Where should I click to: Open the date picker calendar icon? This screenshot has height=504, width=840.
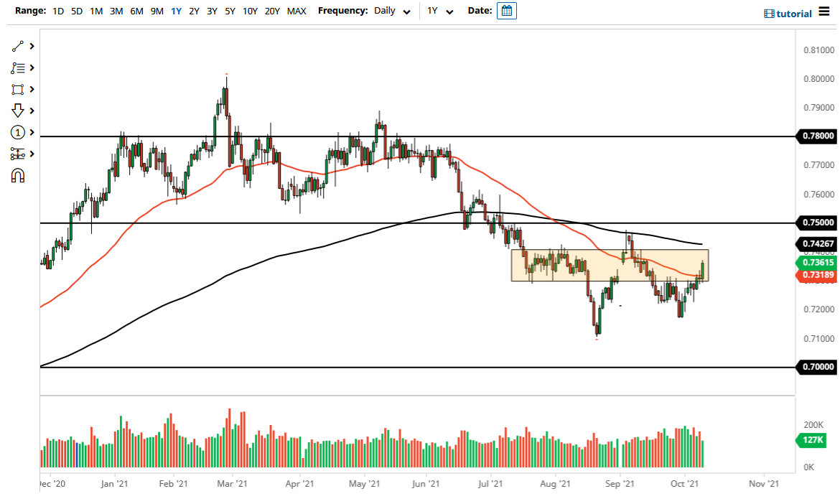(x=507, y=11)
